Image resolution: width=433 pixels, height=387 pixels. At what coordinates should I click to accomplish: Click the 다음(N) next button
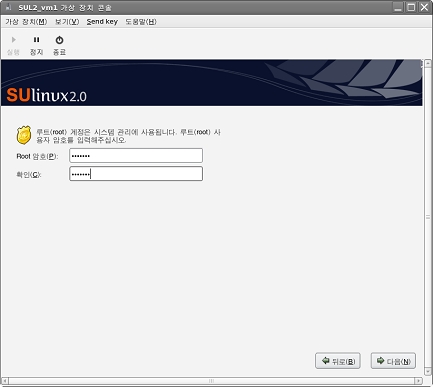[393, 361]
